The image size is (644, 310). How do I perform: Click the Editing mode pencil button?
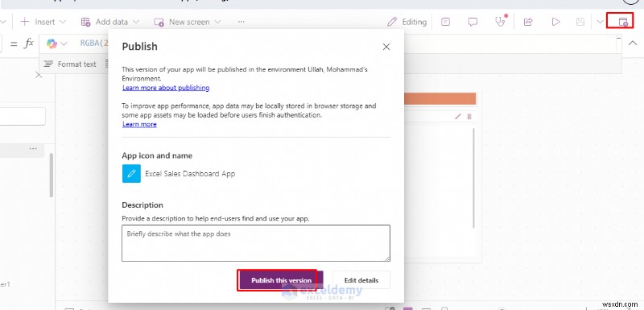pos(407,22)
